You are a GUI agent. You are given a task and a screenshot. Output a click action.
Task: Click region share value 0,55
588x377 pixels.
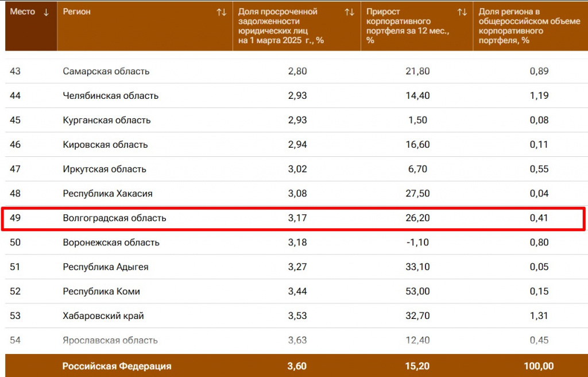539,169
